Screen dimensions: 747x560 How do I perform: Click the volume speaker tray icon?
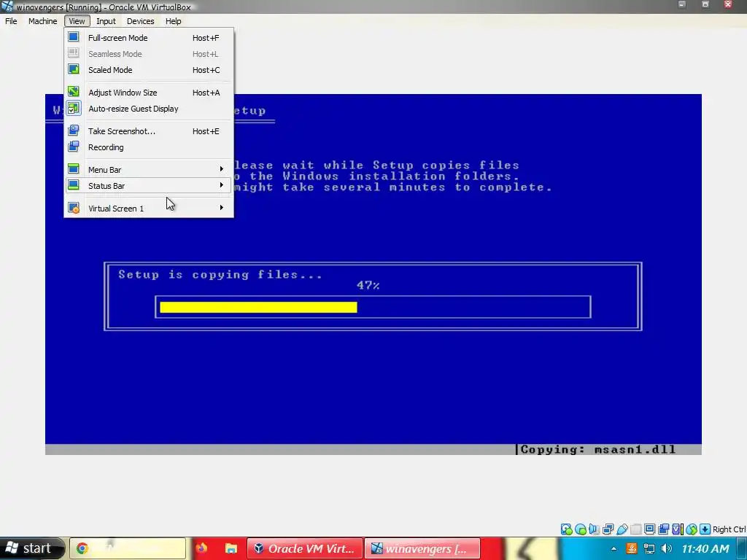point(667,548)
